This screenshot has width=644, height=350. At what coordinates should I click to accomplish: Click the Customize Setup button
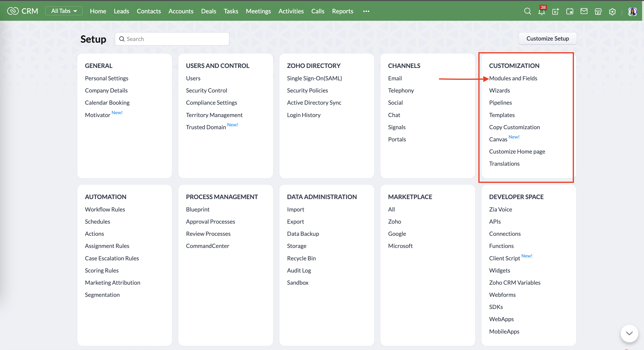pyautogui.click(x=547, y=38)
